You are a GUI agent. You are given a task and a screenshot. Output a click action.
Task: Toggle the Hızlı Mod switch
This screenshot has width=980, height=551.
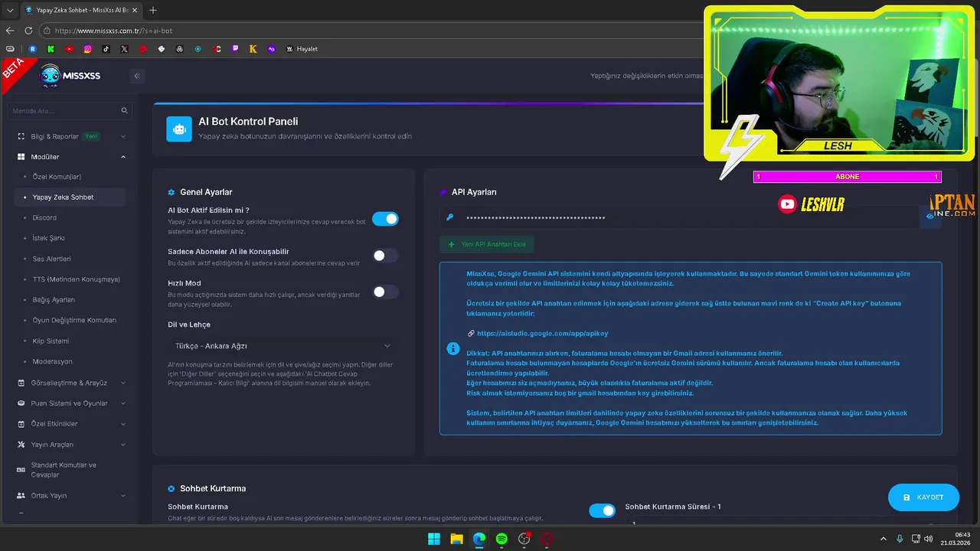coord(385,292)
